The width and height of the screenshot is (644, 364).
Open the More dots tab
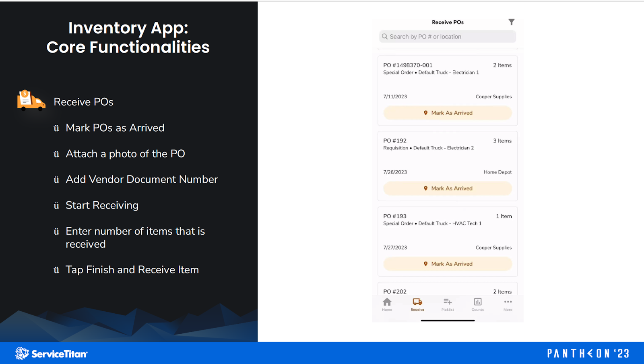pyautogui.click(x=508, y=304)
